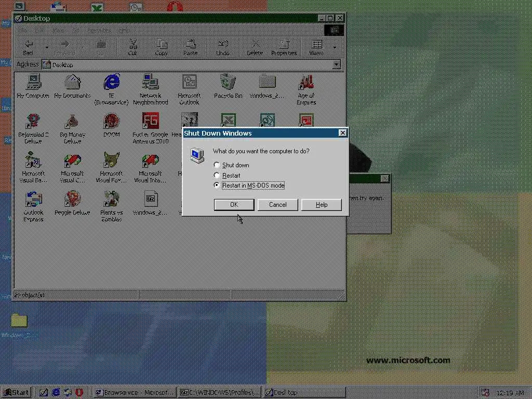Expand the Views dropdown arrow
The height and width of the screenshot is (399, 532).
click(335, 47)
